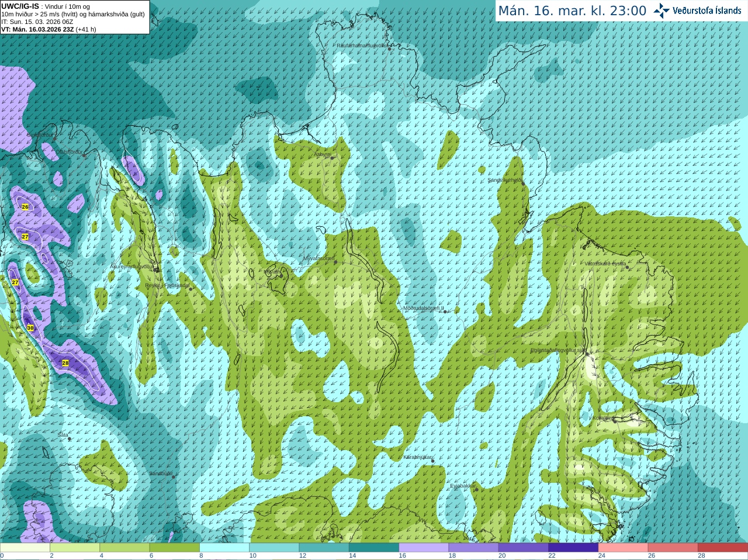
Task: Click the IT: Sun. 15. 03. 2026 06Z line
Action: pos(37,22)
